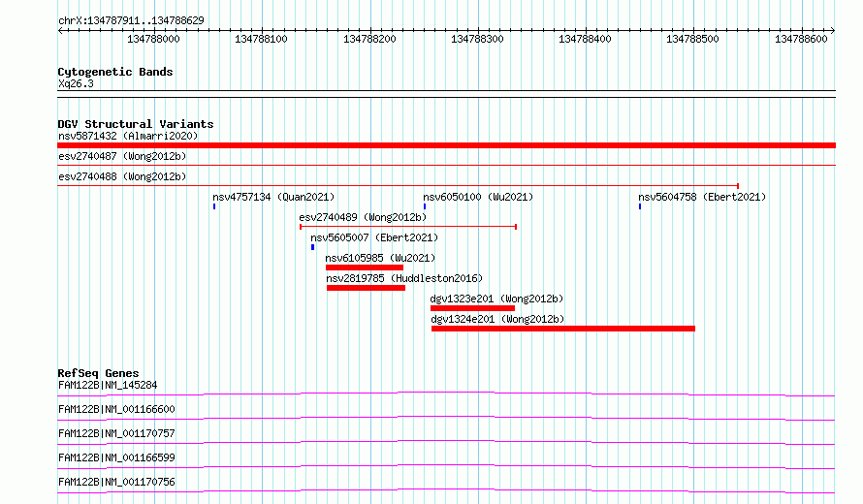863x504 pixels.
Task: Click the nsv5605007 (Ebert2021) label
Action: point(374,237)
